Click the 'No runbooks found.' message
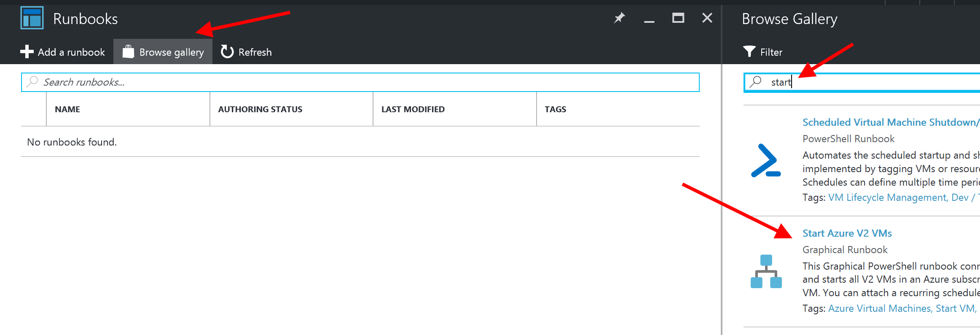The height and width of the screenshot is (335, 980). [x=72, y=142]
